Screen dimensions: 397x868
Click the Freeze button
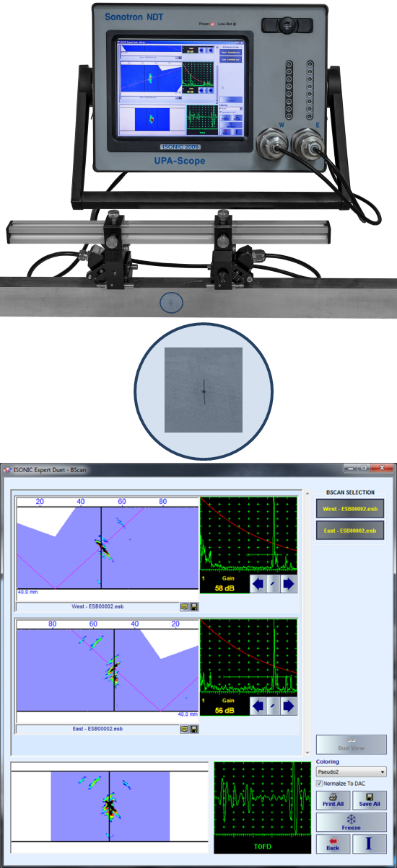[x=352, y=822]
